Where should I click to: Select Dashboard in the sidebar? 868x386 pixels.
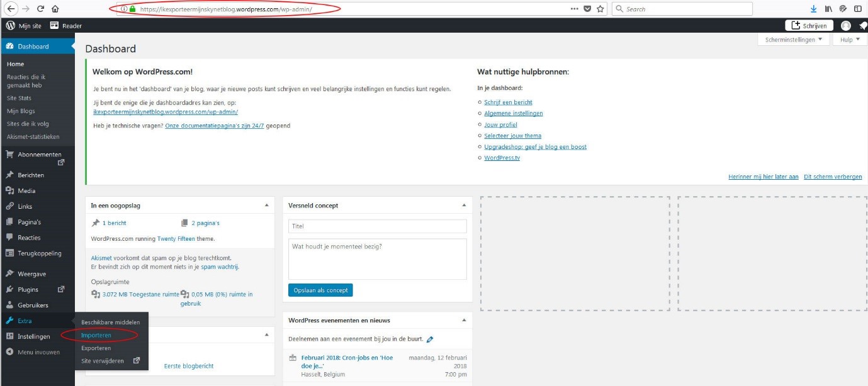click(37, 47)
